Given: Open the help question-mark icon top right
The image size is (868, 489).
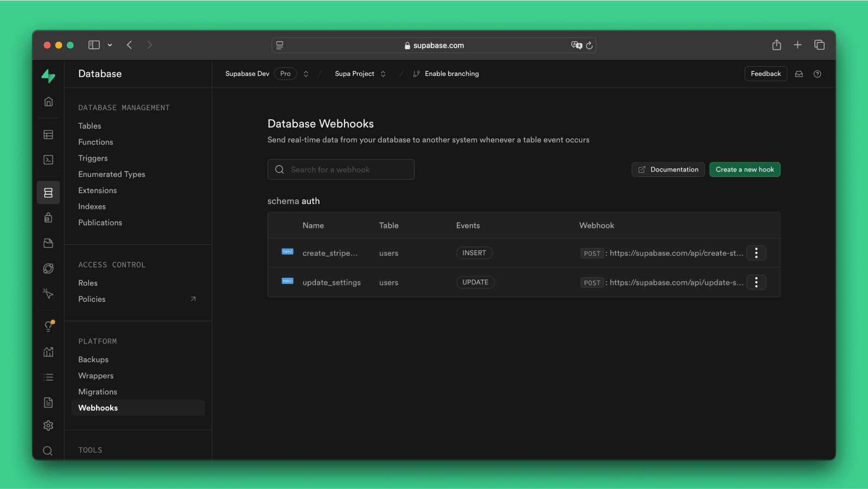Looking at the screenshot, I should [x=818, y=74].
